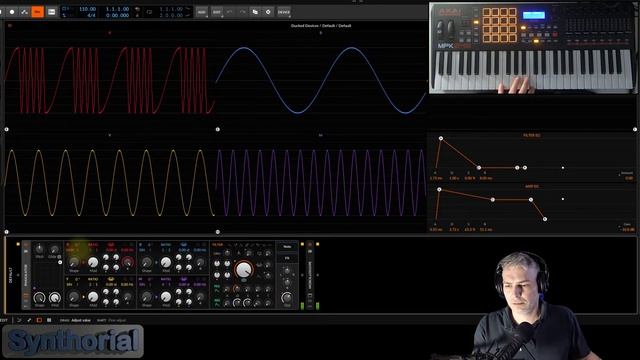
Task: Click the Amp EG release end node
Action: [x=545, y=219]
